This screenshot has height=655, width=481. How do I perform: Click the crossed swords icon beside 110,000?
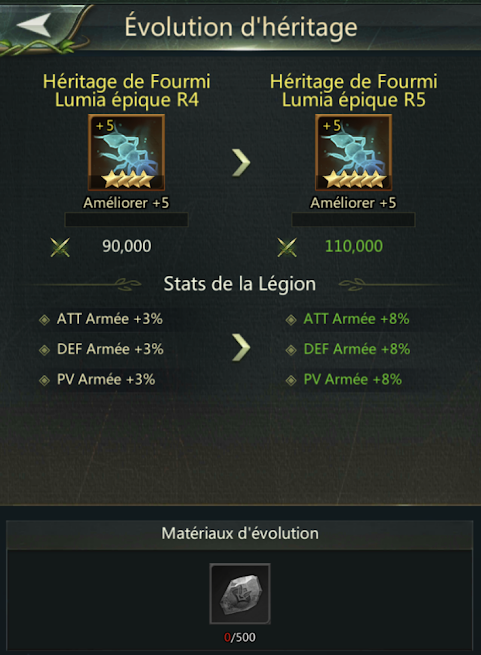pos(287,247)
